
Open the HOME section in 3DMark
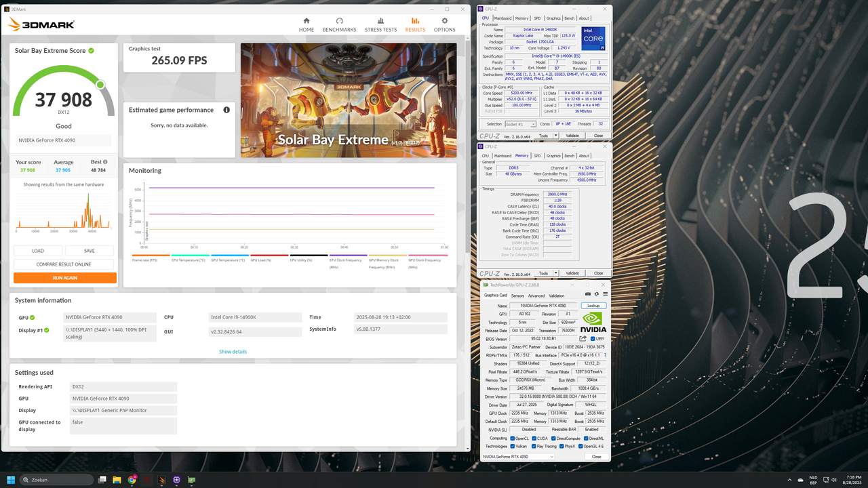[307, 25]
